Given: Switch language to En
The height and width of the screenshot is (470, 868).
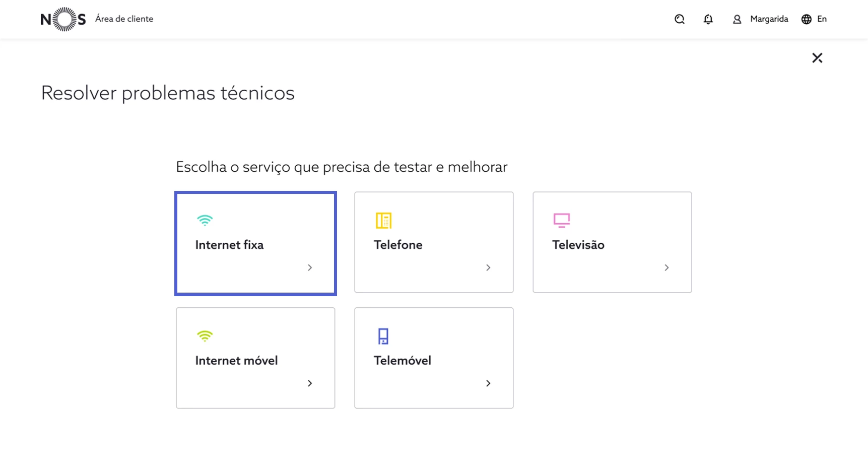Looking at the screenshot, I should click(x=822, y=19).
